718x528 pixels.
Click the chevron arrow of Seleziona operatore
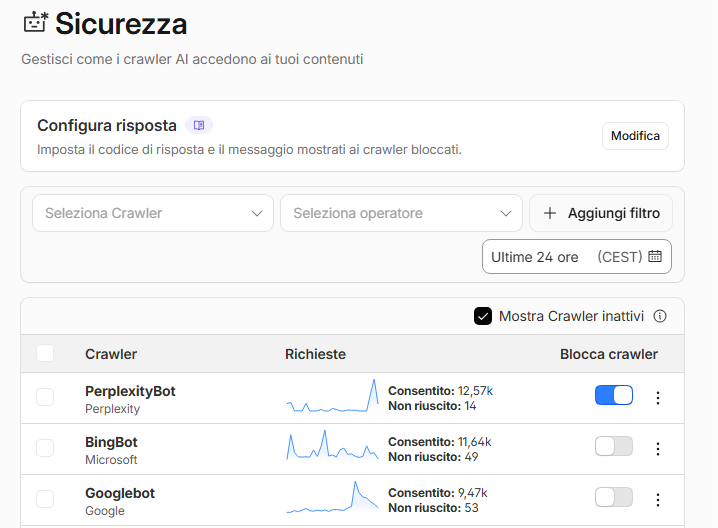[506, 213]
